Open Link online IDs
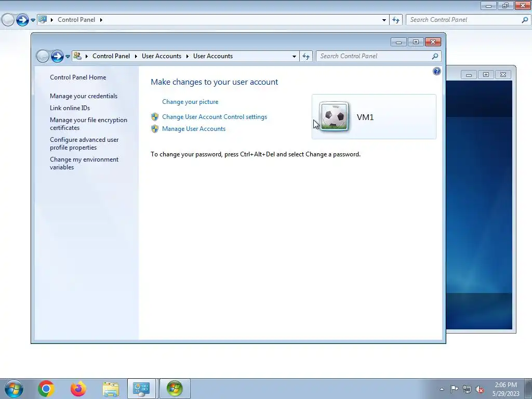The width and height of the screenshot is (532, 399). [x=70, y=108]
